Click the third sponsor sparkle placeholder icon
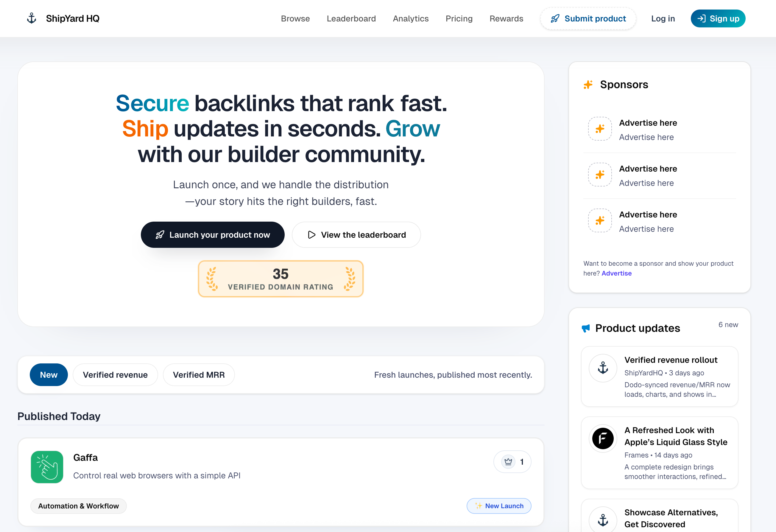The image size is (776, 532). point(600,220)
